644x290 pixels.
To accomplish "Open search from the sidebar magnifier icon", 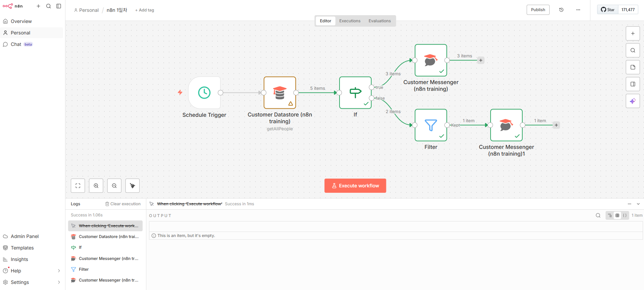I will pyautogui.click(x=49, y=6).
